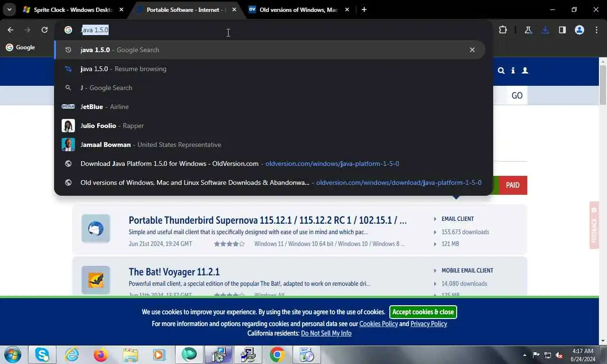Open a new tab with plus button
Viewport: 607px width, 364px height.
[x=364, y=9]
